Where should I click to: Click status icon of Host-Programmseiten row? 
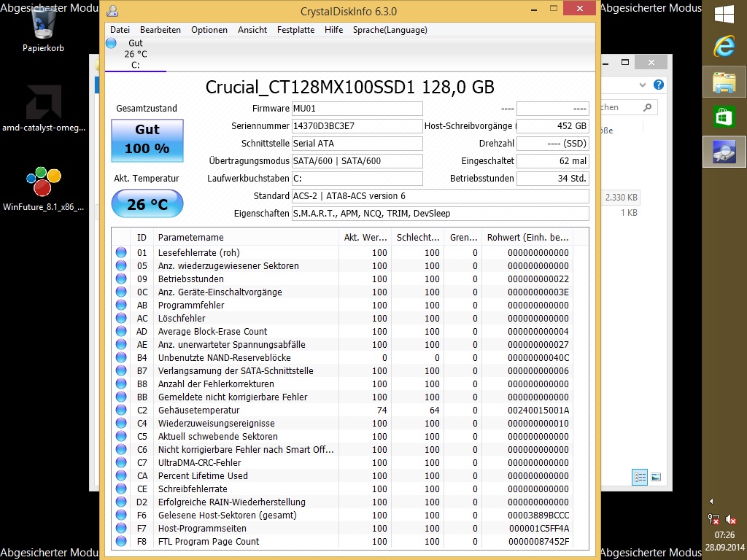[121, 528]
